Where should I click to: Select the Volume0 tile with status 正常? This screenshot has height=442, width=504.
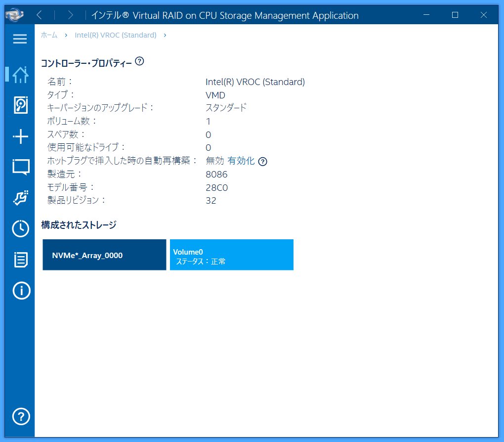click(232, 255)
